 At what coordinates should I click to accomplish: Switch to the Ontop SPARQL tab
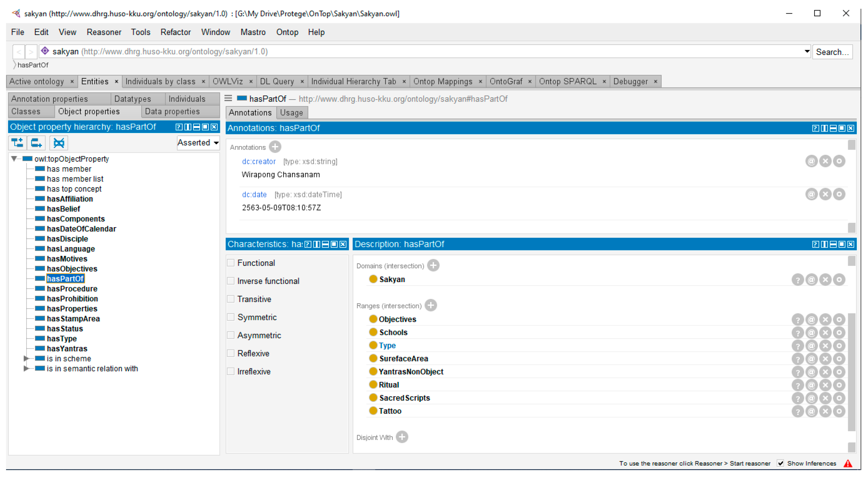568,81
